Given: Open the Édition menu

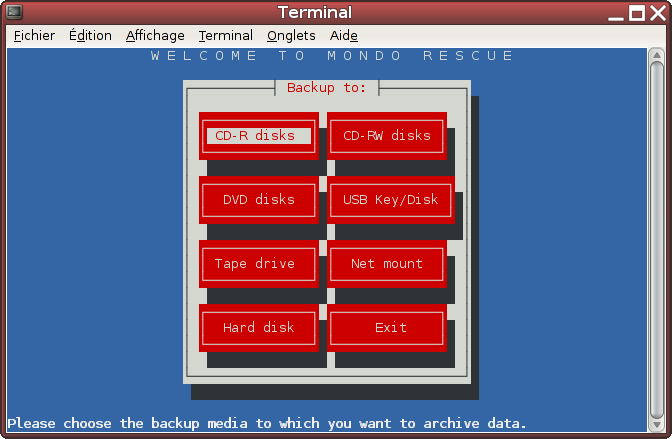Looking at the screenshot, I should [90, 35].
